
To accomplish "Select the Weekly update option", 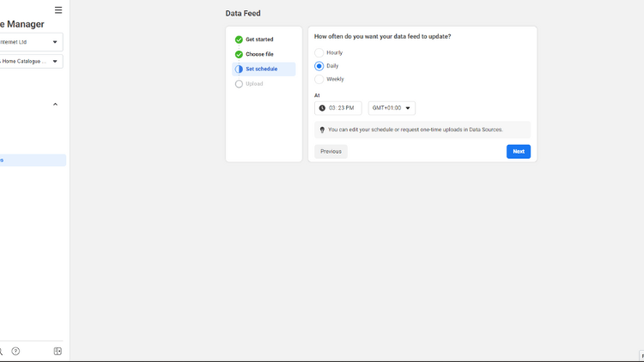I will [319, 79].
